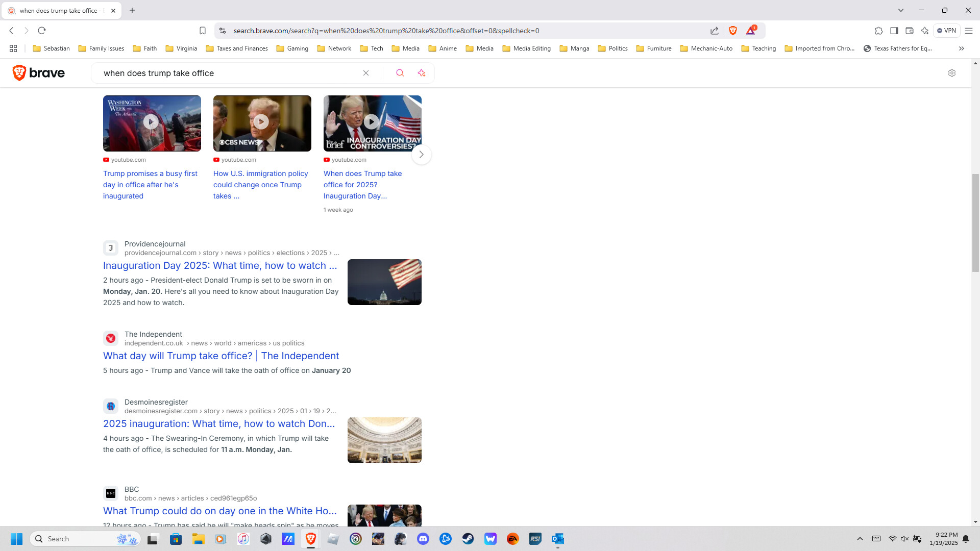Open 'Inauguration Day 2025: What time' result
Viewport: 980px width, 551px height.
[220, 265]
